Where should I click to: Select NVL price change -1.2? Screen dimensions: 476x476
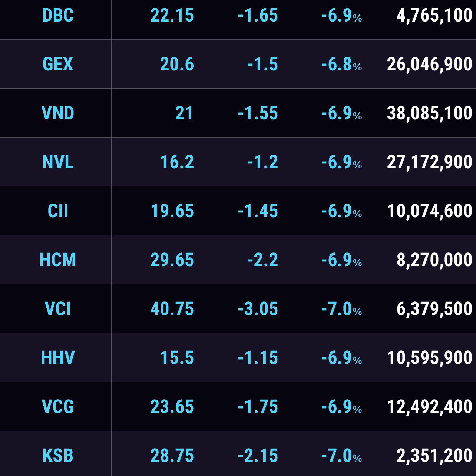[x=263, y=162]
